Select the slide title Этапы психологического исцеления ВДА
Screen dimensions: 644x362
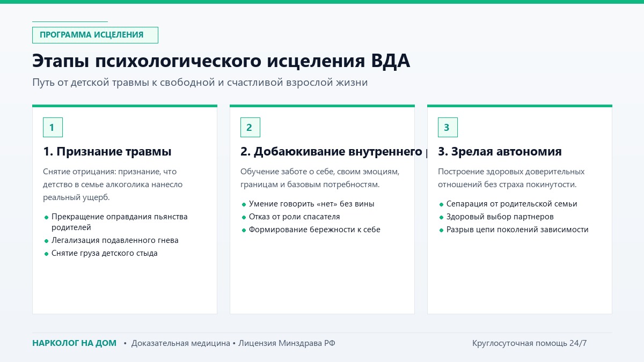221,61
